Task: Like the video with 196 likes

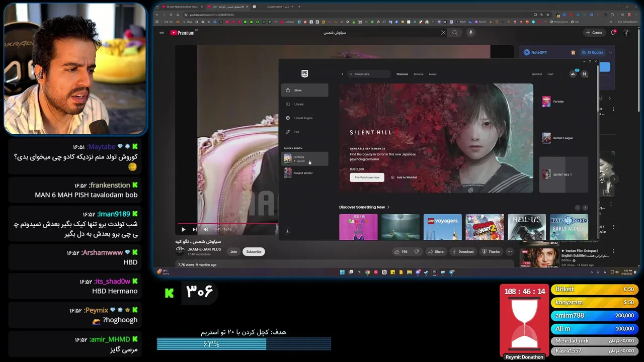Action: (401, 251)
